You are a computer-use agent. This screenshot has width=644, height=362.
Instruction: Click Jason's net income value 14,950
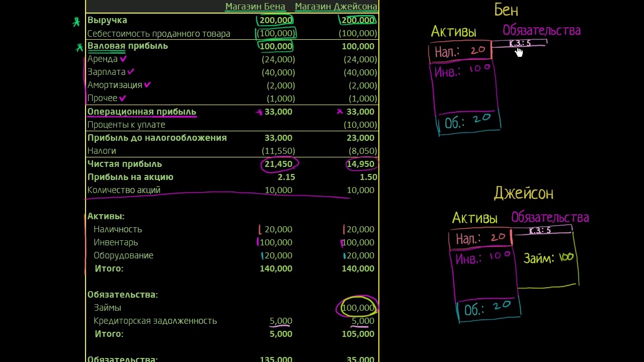(360, 164)
